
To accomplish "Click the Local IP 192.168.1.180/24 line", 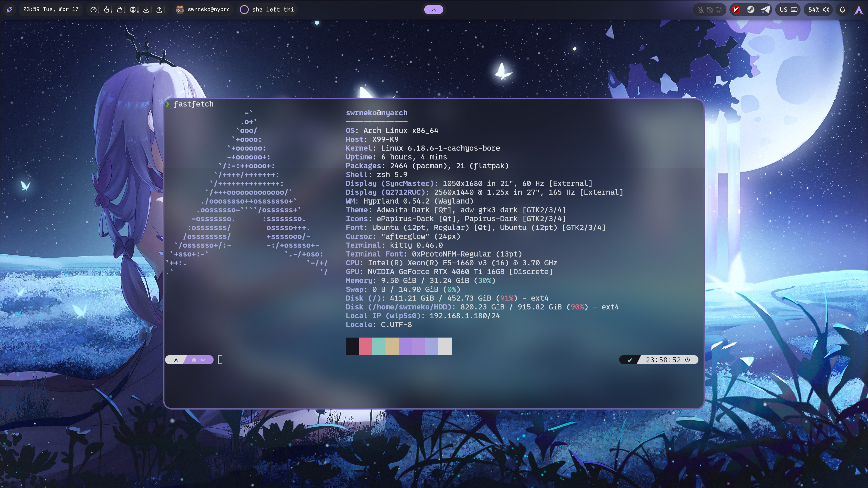I will click(x=423, y=316).
